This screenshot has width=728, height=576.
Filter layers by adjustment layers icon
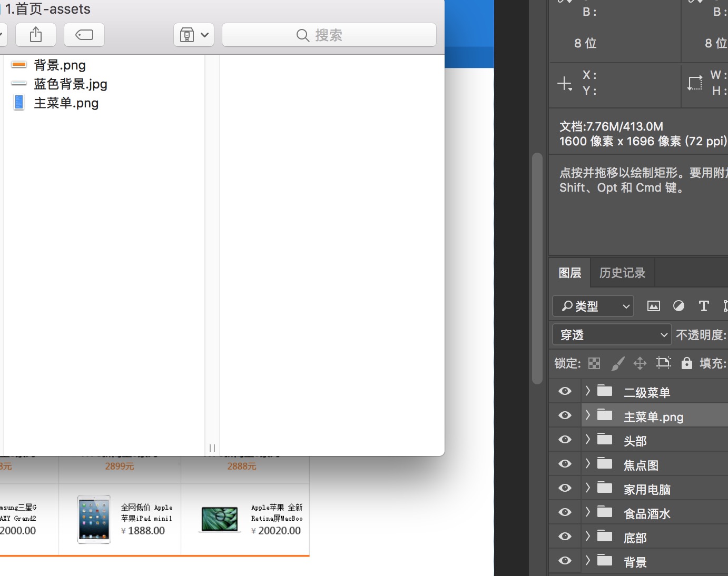coord(678,306)
